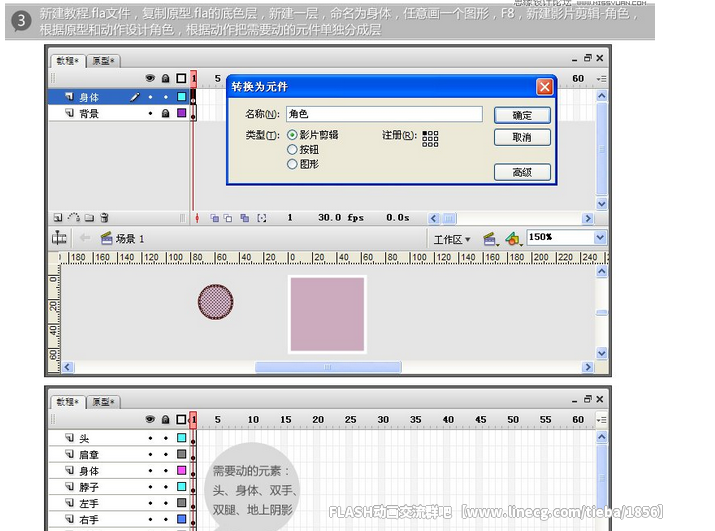Click the down arrow of the scrollbar beside the dialog
This screenshot has height=531, width=715.
[601, 204]
